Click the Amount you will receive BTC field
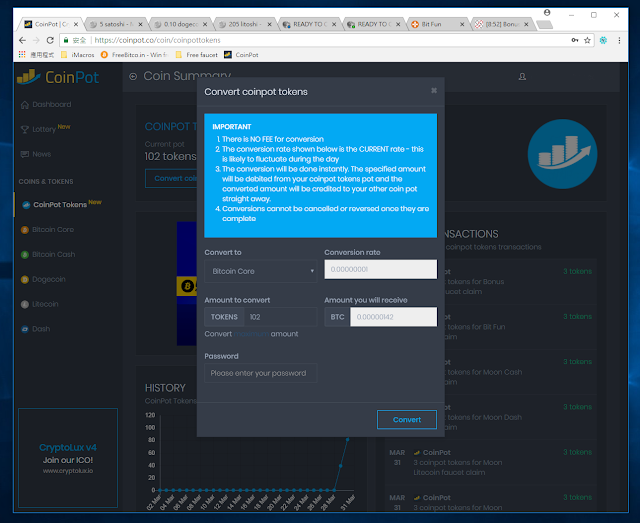 (393, 317)
